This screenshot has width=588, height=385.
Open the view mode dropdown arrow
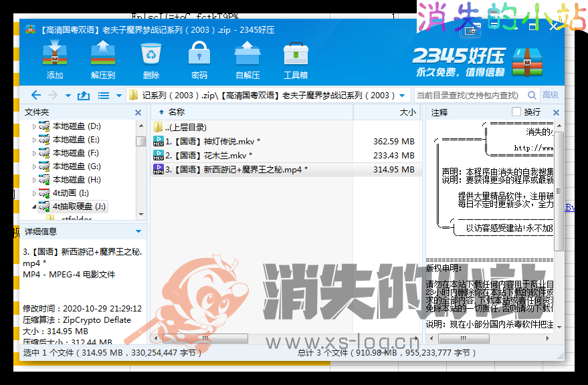[x=119, y=96]
